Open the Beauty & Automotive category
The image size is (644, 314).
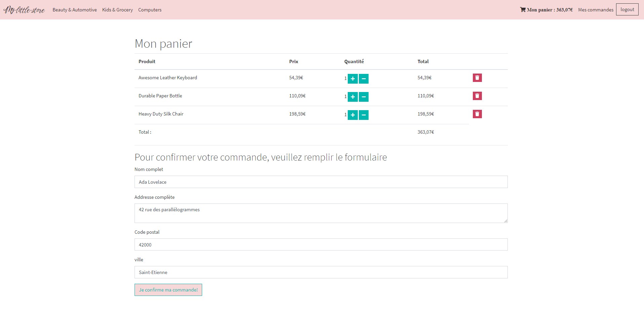(x=75, y=10)
